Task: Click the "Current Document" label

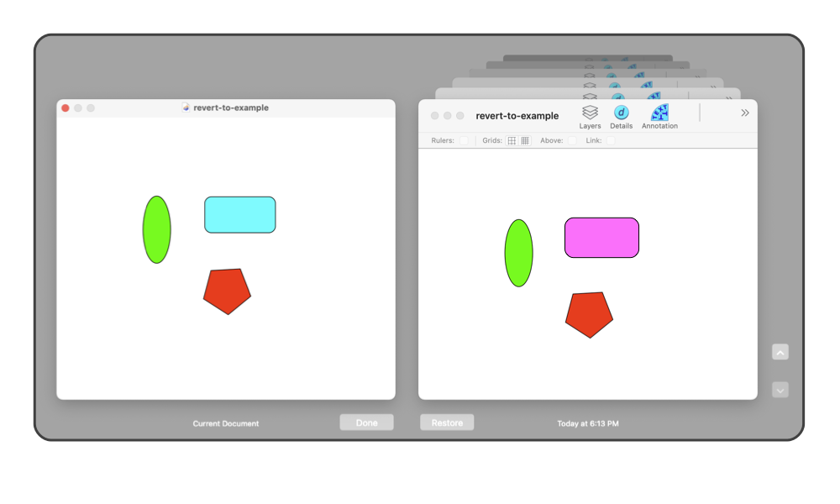Action: point(225,423)
